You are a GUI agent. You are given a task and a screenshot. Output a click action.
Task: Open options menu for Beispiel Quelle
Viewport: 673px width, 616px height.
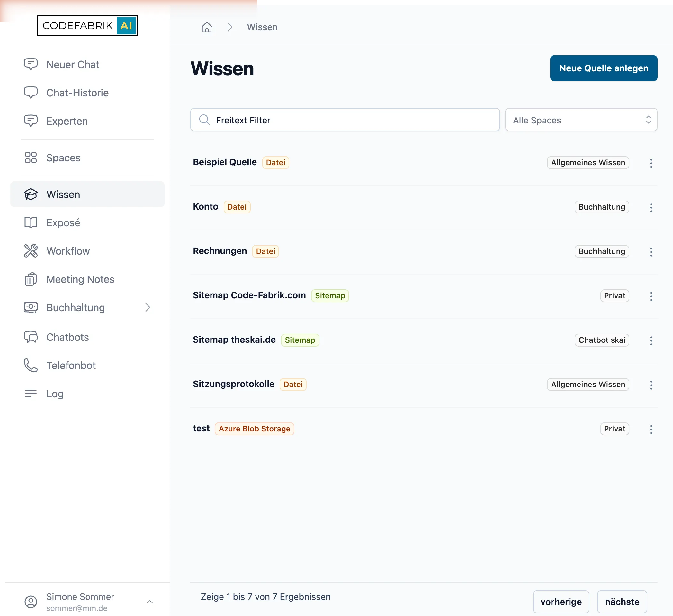pyautogui.click(x=651, y=163)
